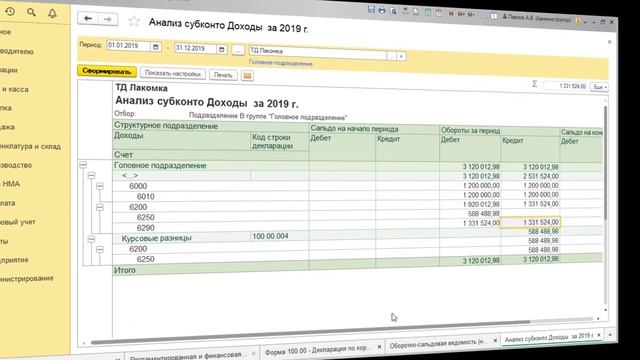Print using the top printer icon
The height and width of the screenshot is (360, 640).
point(382,10)
